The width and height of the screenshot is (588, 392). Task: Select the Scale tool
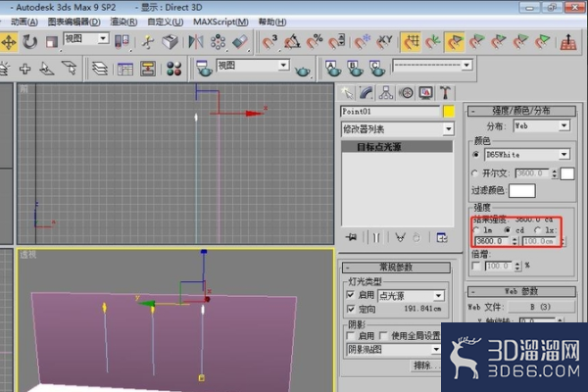[x=51, y=42]
